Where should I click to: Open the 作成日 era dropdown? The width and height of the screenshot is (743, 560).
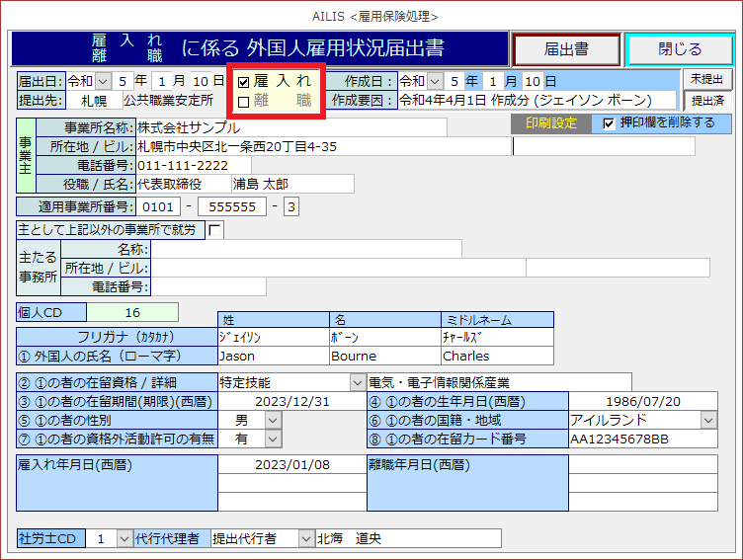point(435,81)
